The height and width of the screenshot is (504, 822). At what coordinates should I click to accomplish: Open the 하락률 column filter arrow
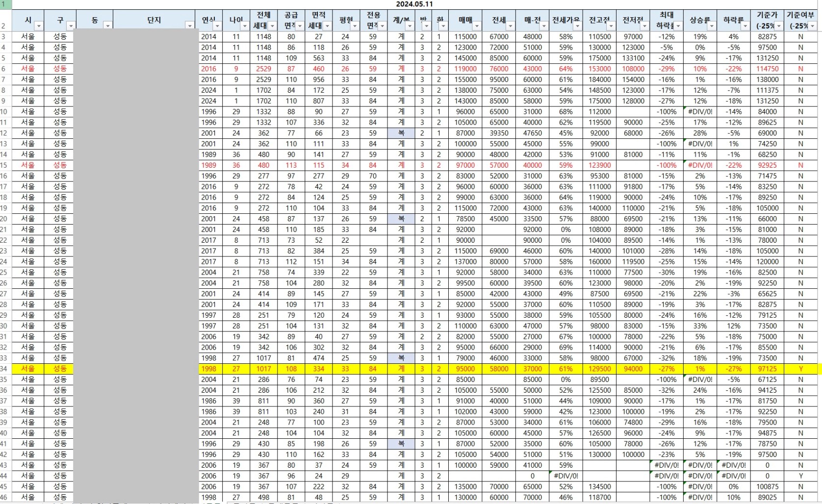pyautogui.click(x=745, y=25)
